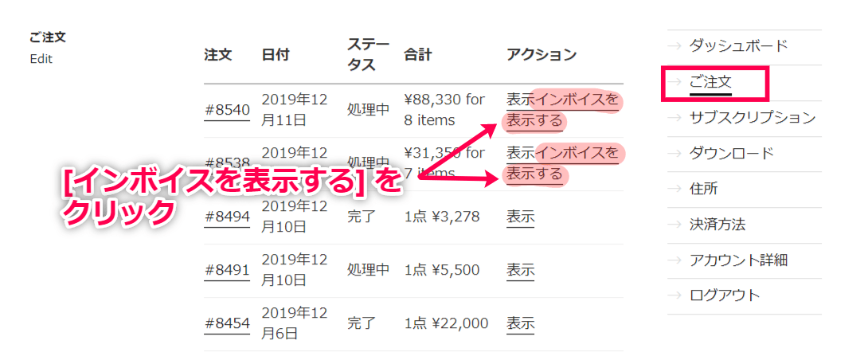The image size is (868, 352).
Task: Open order number #8494
Action: (227, 217)
